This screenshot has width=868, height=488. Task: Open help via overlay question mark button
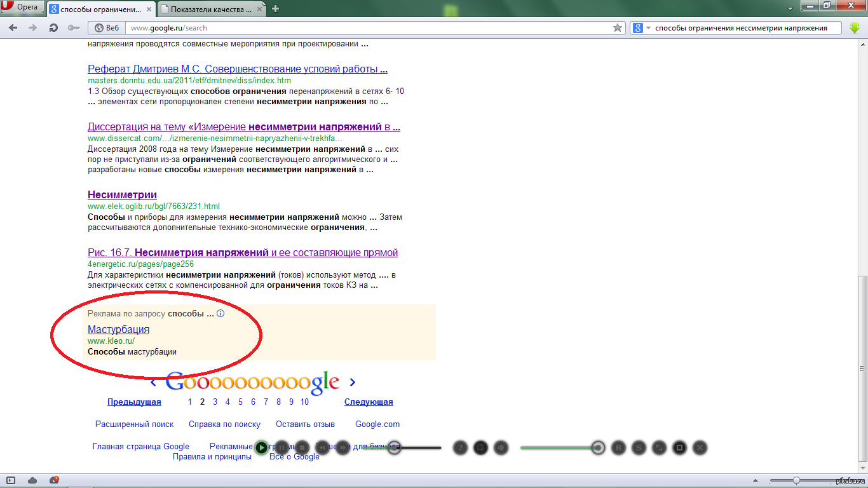(x=461, y=447)
